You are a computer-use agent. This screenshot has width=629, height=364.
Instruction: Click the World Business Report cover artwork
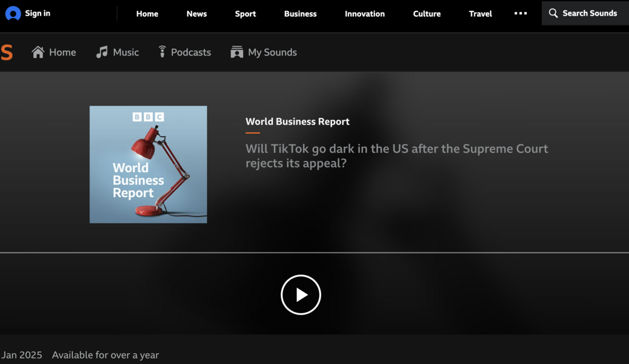[x=148, y=164]
